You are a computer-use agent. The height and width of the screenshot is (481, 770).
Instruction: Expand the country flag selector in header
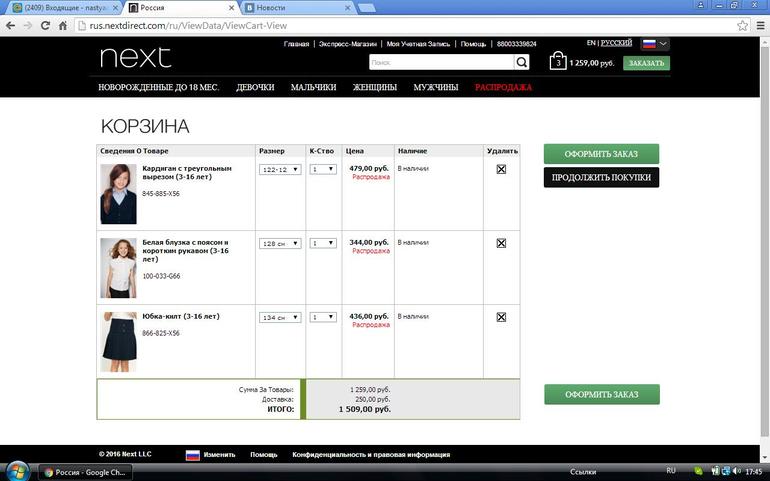655,44
